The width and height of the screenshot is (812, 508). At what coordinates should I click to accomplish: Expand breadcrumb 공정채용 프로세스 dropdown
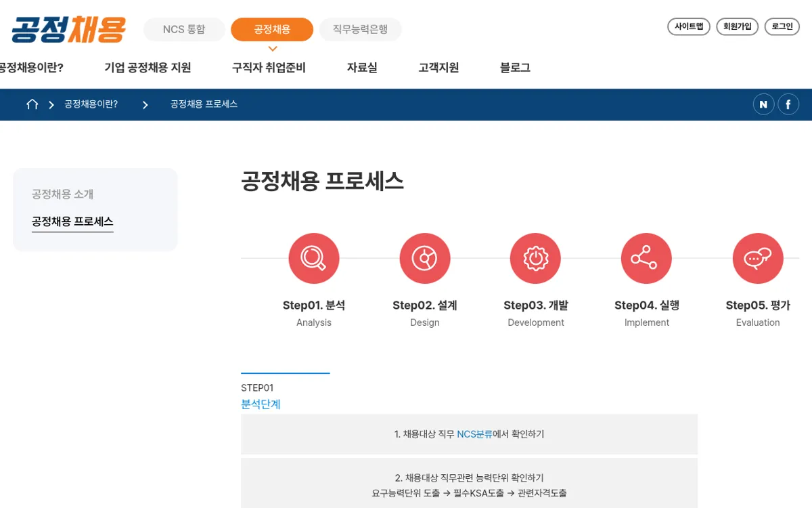click(x=204, y=104)
